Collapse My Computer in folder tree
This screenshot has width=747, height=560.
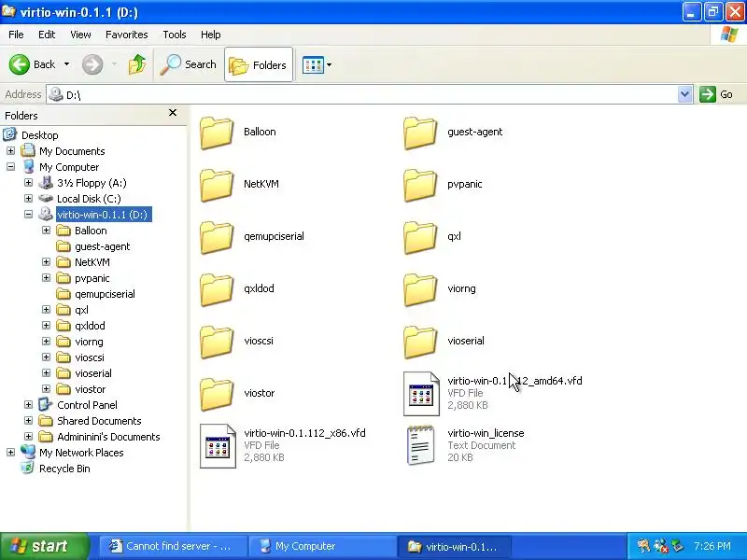click(10, 167)
